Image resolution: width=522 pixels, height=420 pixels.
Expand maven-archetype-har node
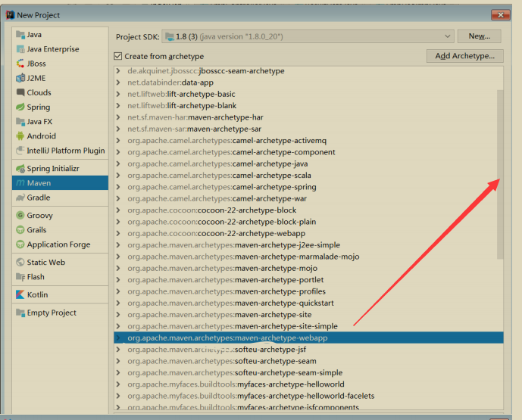pyautogui.click(x=118, y=117)
